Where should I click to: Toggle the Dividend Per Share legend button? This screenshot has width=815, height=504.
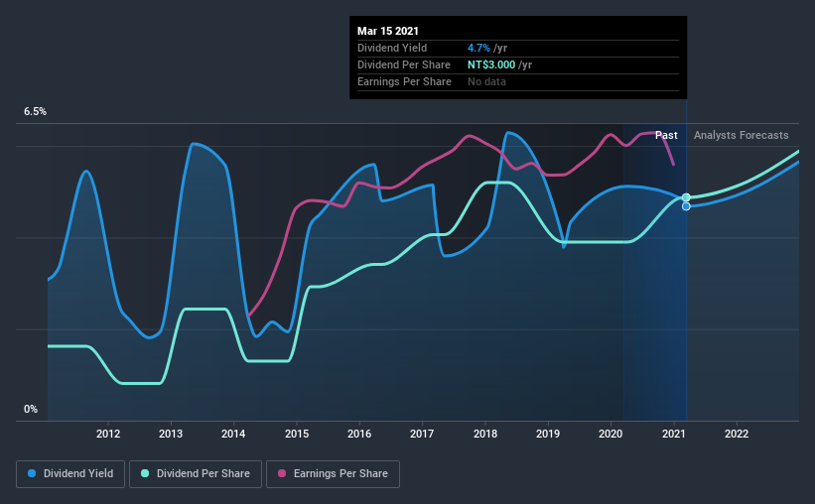point(196,474)
